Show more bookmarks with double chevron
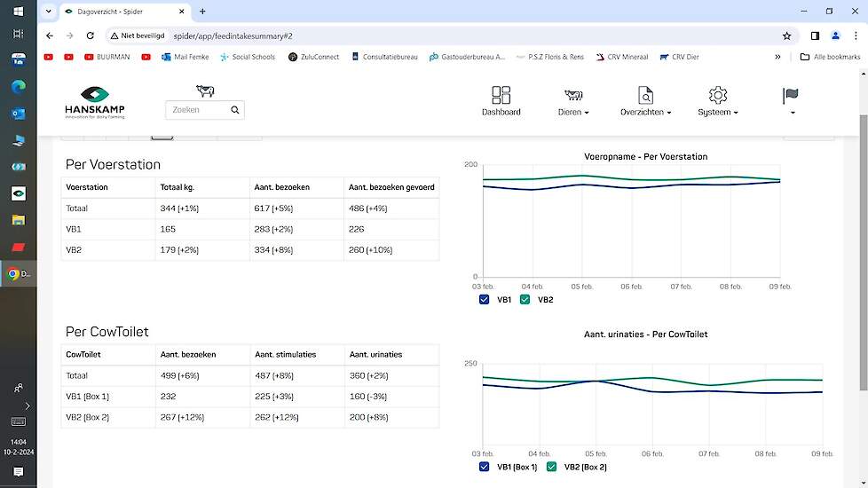 777,57
